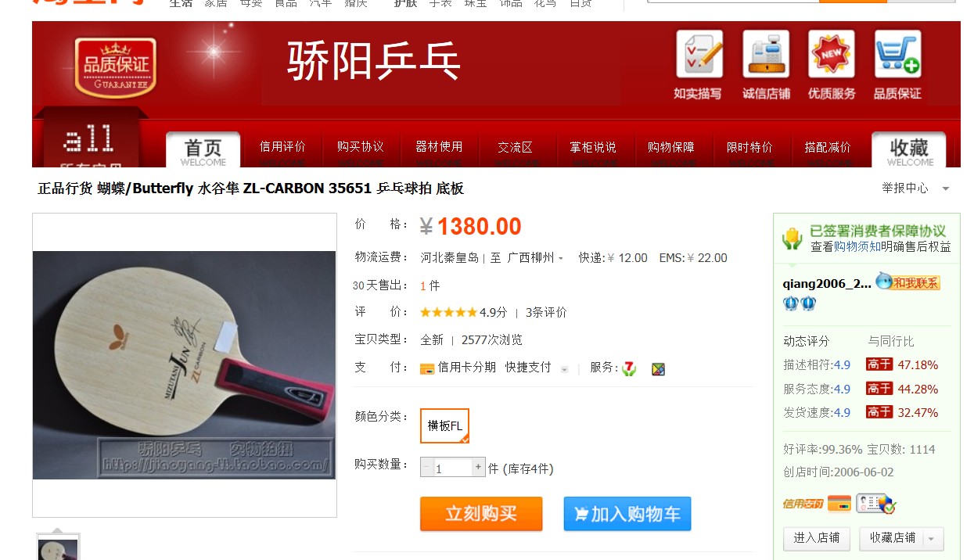Expand the 收藏店铺 dropdown arrow
This screenshot has height=560, width=974.
pyautogui.click(x=932, y=539)
